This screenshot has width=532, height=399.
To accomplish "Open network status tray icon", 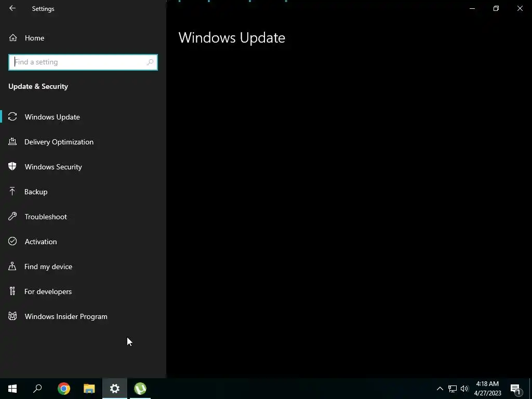I will [x=453, y=389].
